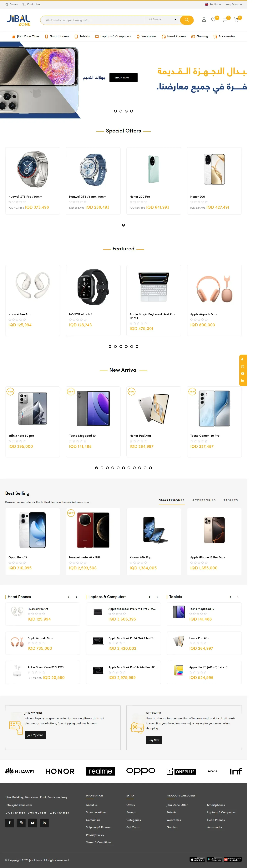Open the shopping cart icon
The width and height of the screenshot is (258, 868).
[236, 20]
